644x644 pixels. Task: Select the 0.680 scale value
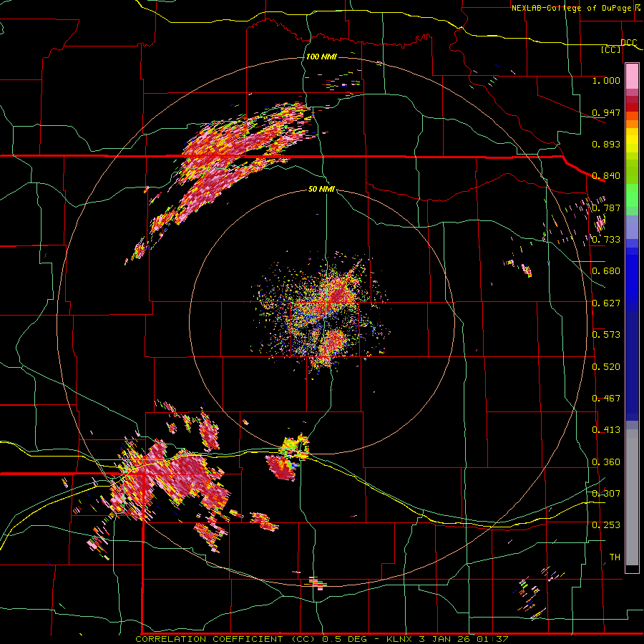pos(606,271)
